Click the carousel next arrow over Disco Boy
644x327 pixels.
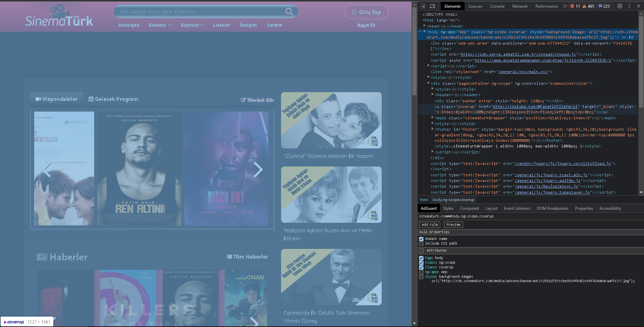coord(258,170)
